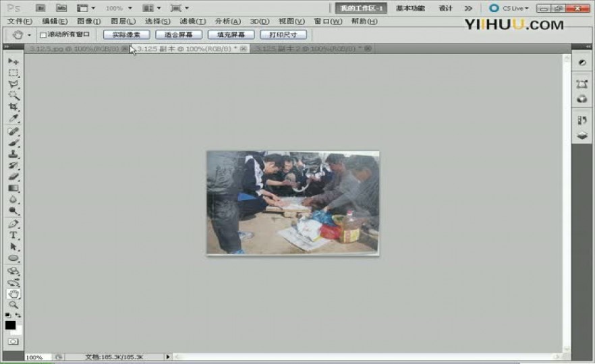Open the 3D menu
The height and width of the screenshot is (364, 595).
point(260,22)
